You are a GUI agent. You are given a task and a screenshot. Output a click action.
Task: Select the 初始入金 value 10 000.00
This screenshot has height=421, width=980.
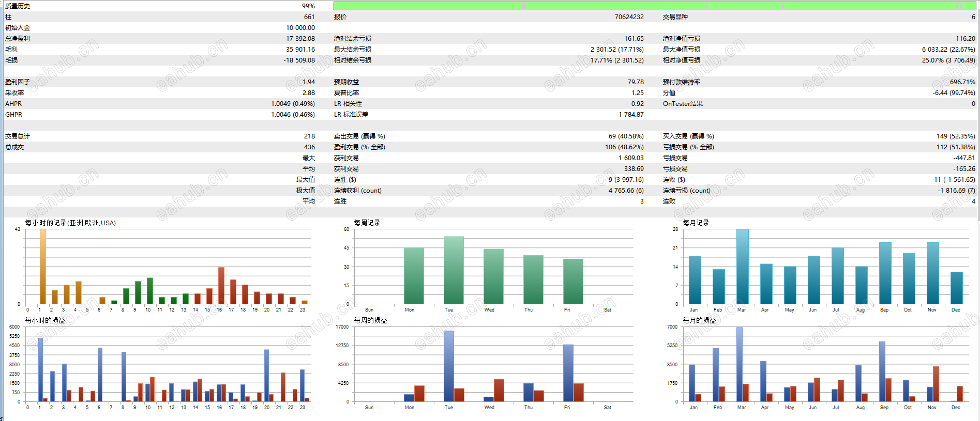tap(300, 28)
